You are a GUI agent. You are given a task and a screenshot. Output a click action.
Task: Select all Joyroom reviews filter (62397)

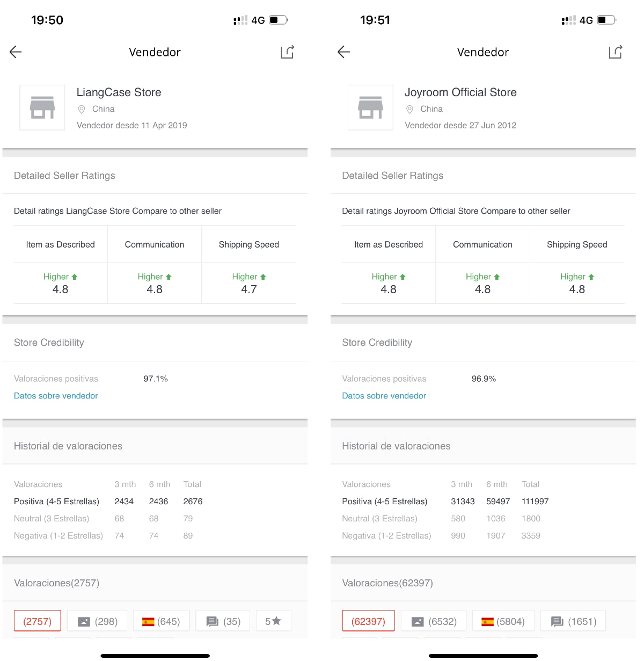tap(368, 621)
